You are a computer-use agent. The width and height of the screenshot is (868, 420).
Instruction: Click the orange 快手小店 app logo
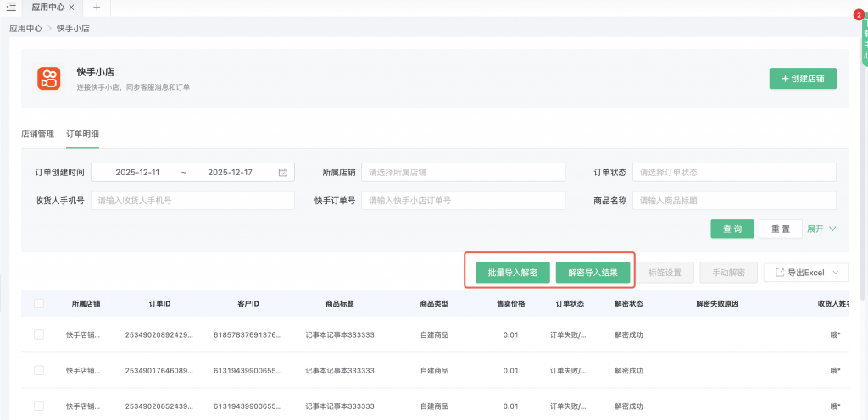(49, 79)
